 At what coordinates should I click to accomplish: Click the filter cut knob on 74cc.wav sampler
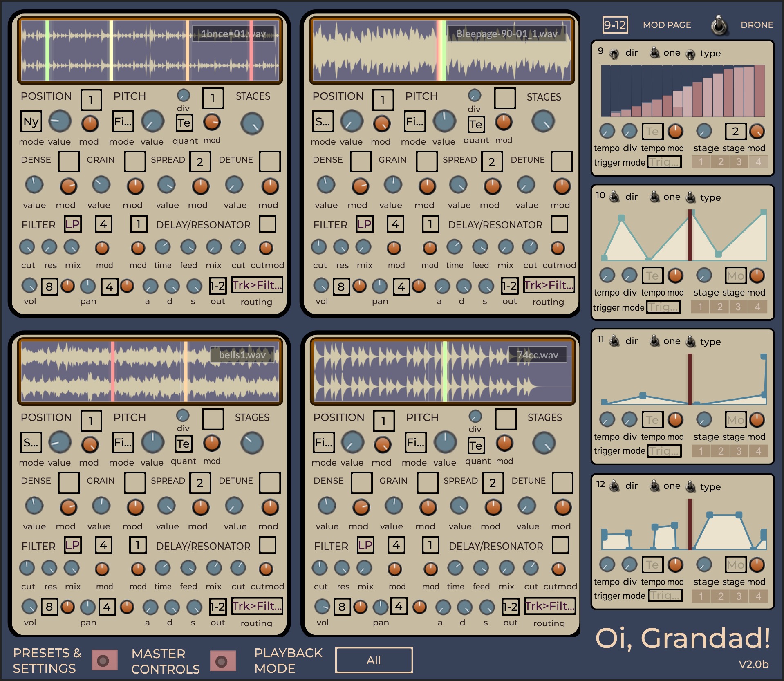[x=320, y=568]
